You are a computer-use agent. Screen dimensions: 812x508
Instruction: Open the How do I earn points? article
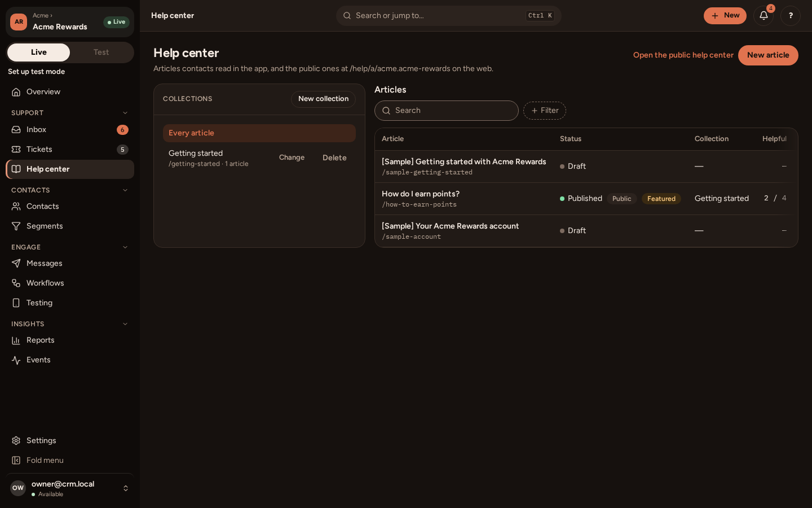click(421, 194)
